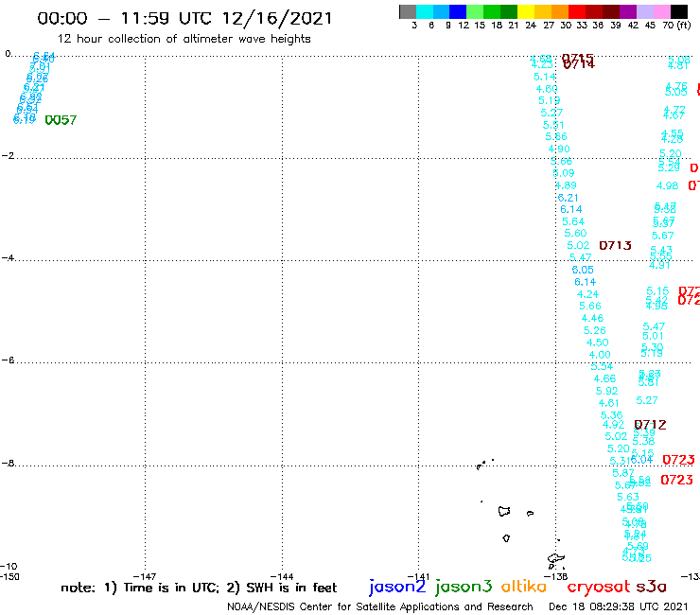Click the -10 latitude axis label
The height and width of the screenshot is (615, 700).
coord(8,567)
